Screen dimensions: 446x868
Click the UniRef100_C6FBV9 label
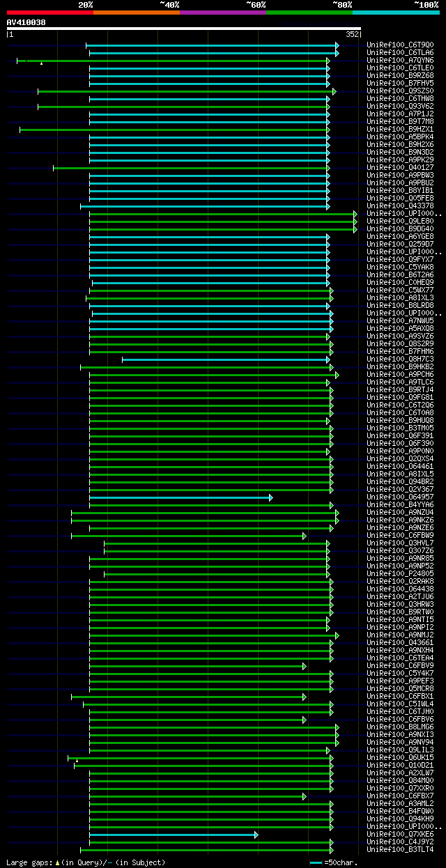[x=400, y=666]
